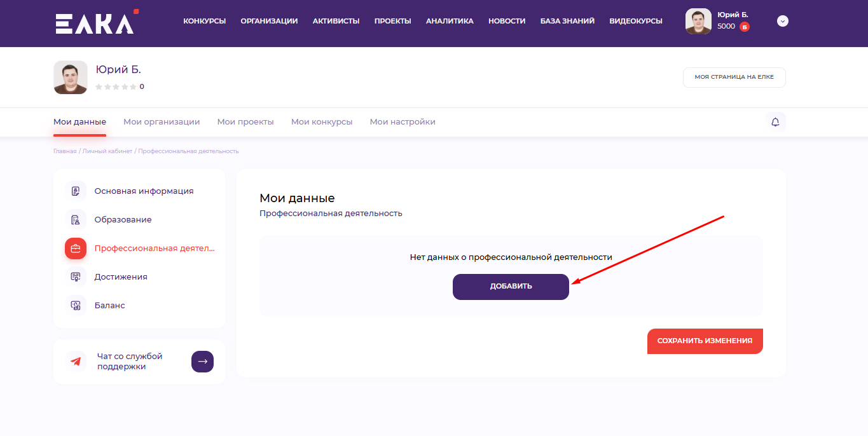The image size is (868, 436).
Task: Click the Главная breadcrumb link
Action: pyautogui.click(x=64, y=151)
